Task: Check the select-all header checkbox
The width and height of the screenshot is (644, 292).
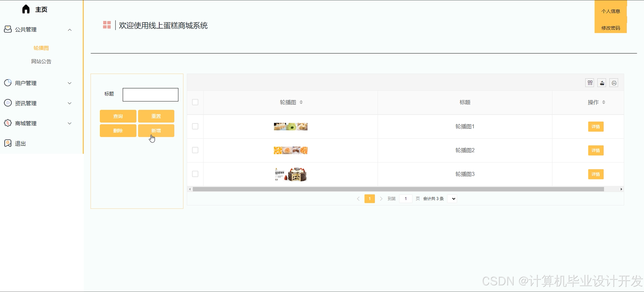Action: pyautogui.click(x=195, y=102)
